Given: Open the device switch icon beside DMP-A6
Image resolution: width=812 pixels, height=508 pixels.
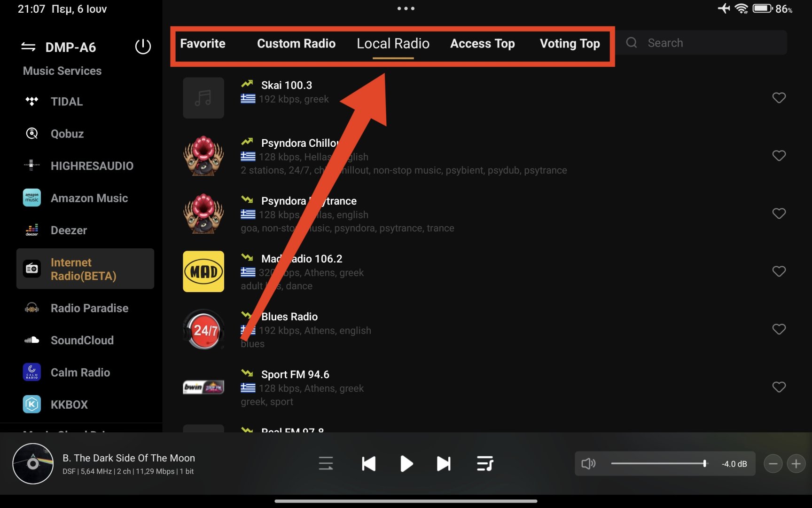Looking at the screenshot, I should click(28, 47).
